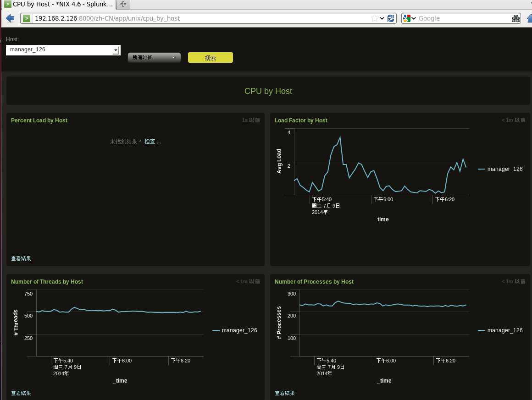Click the 1s 以前 timestamp in Percent Load panel
This screenshot has width=532, height=400.
pos(251,120)
